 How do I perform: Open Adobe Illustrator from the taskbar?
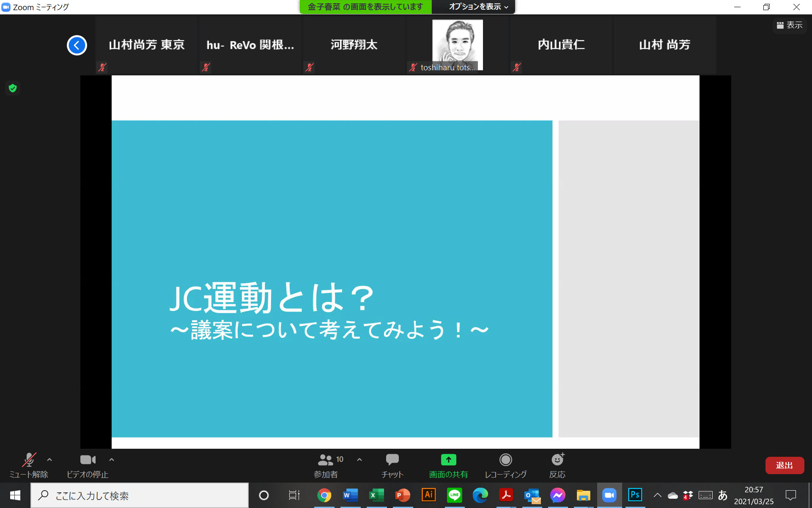pyautogui.click(x=428, y=495)
